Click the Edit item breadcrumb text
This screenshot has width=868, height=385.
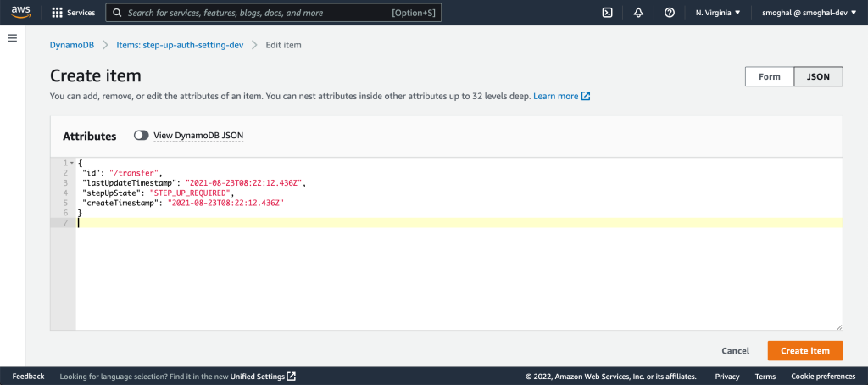[283, 45]
